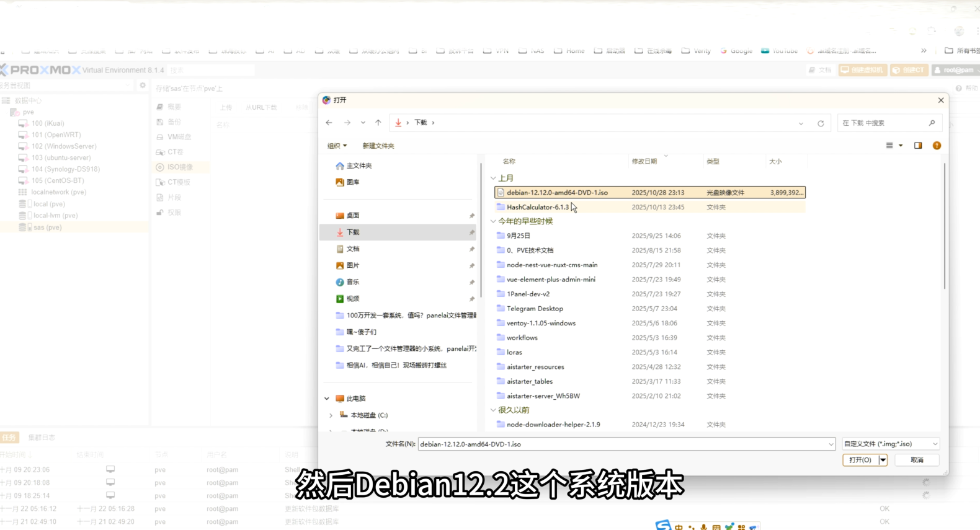The width and height of the screenshot is (980, 530).
Task: Select VM 102 (WindowsServer) in Proxmox tree
Action: pyautogui.click(x=64, y=146)
